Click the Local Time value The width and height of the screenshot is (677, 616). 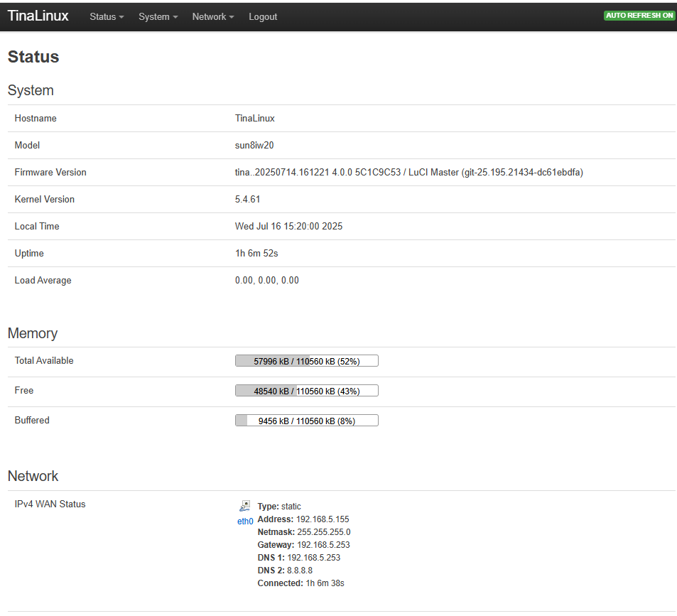coord(288,227)
